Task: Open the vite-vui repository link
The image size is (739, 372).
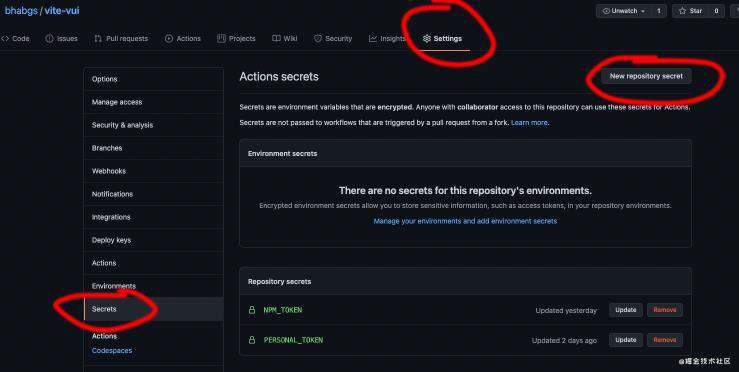Action: tap(62, 10)
